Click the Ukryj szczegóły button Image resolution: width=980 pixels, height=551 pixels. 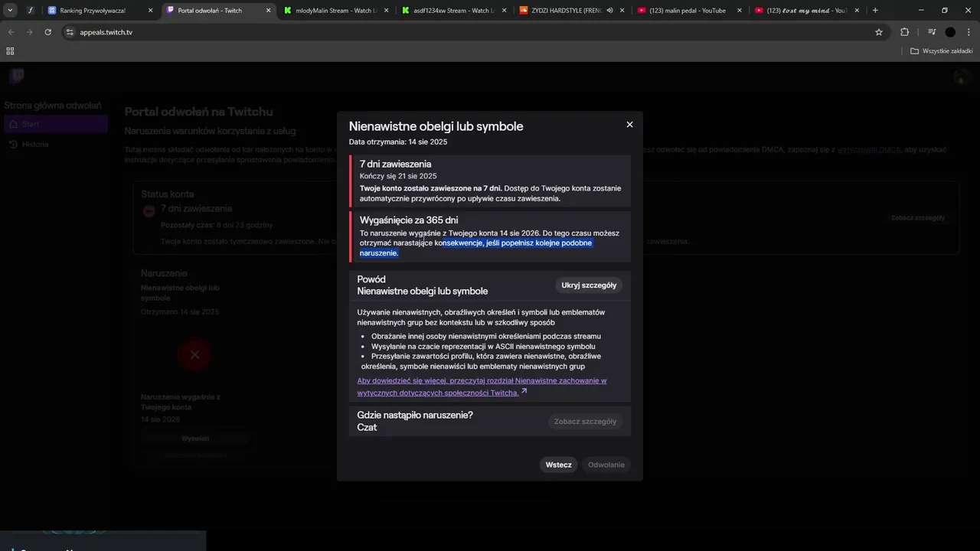pos(589,285)
